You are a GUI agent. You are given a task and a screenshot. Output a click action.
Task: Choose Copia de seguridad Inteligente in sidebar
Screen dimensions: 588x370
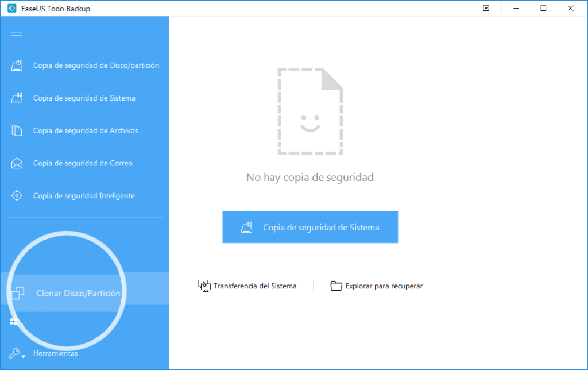tap(84, 196)
